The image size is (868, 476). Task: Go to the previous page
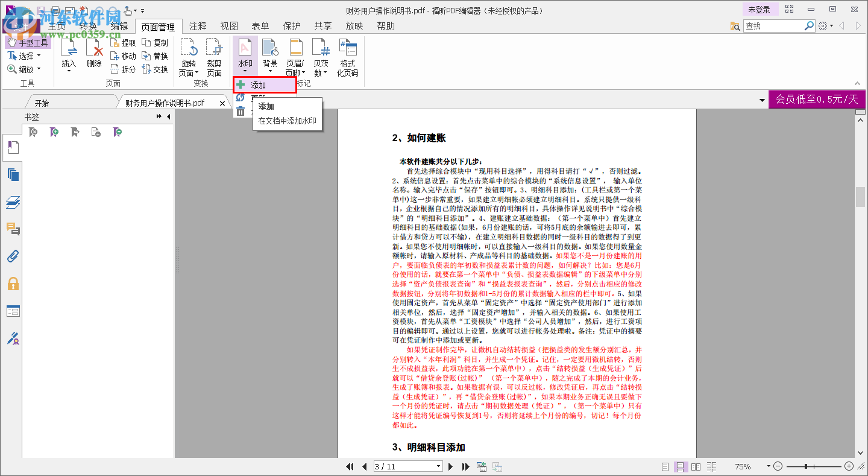364,466
